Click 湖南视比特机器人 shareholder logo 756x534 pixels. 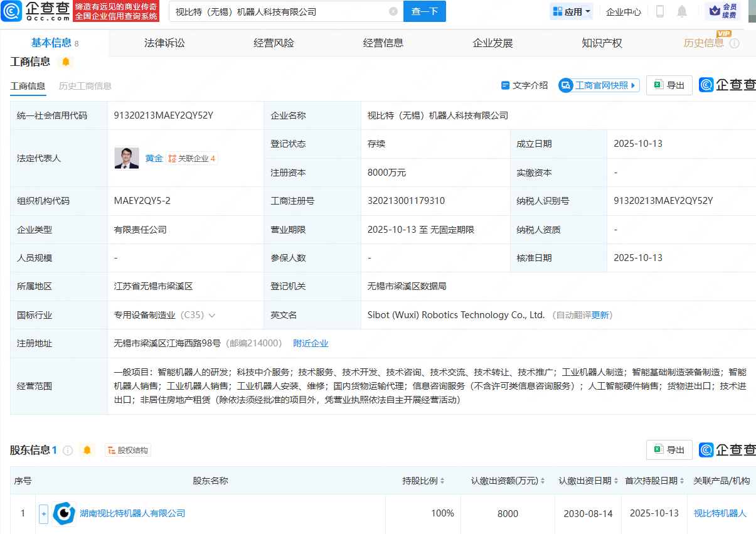tap(64, 513)
